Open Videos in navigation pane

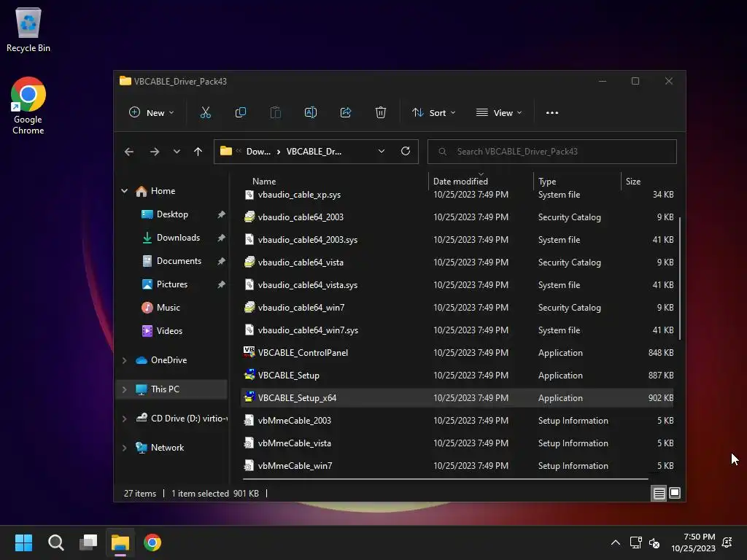(x=169, y=331)
